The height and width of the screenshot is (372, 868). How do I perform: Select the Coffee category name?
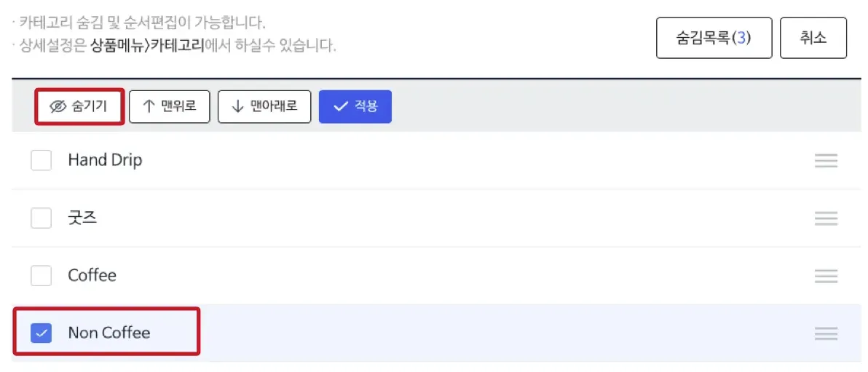[92, 275]
